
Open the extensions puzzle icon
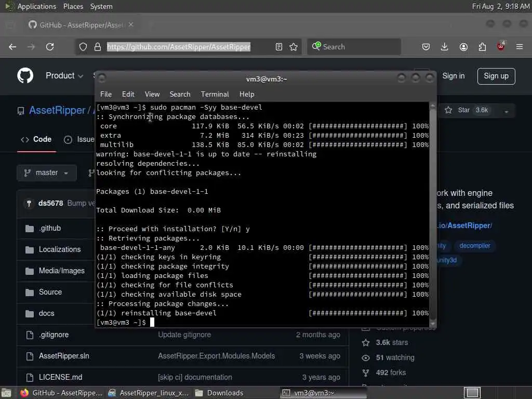(x=482, y=47)
